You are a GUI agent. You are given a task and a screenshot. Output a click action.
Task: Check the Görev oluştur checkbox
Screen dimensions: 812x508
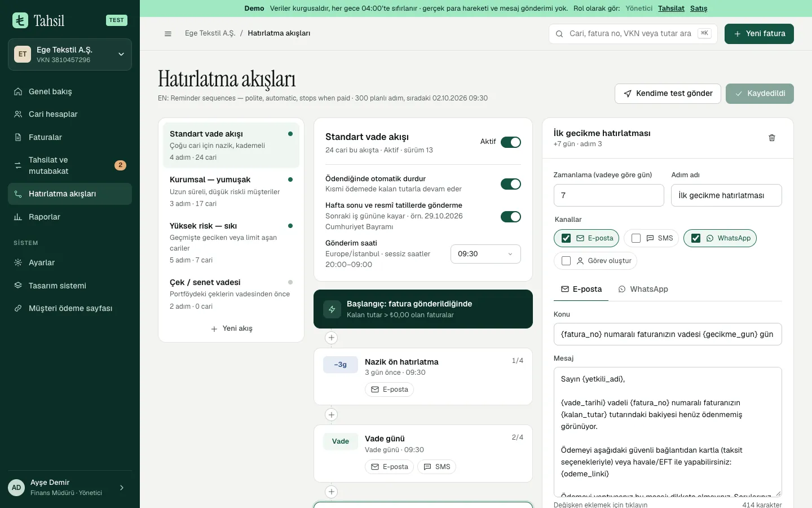point(566,261)
